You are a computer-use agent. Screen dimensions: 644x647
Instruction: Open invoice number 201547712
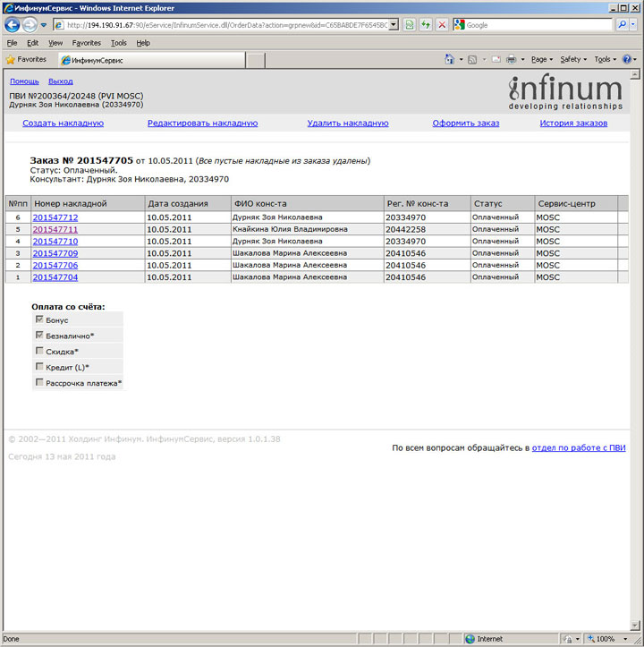pyautogui.click(x=55, y=217)
